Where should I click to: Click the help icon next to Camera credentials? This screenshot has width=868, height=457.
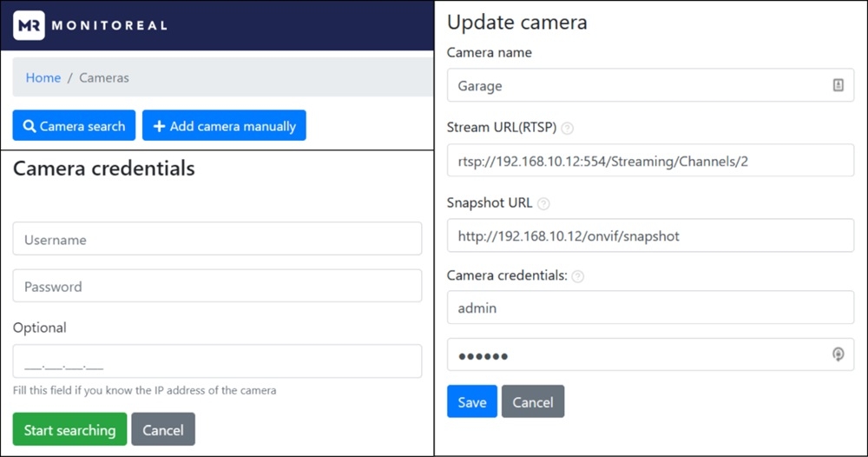[x=578, y=276]
